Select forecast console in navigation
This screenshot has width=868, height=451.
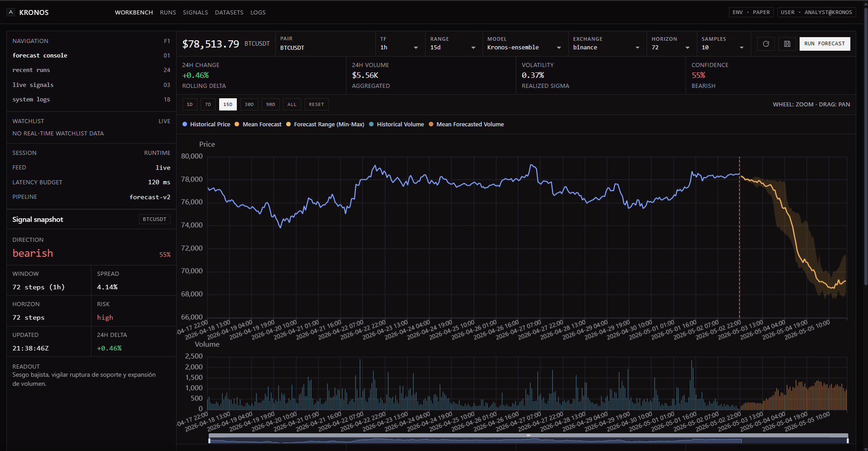click(91, 55)
